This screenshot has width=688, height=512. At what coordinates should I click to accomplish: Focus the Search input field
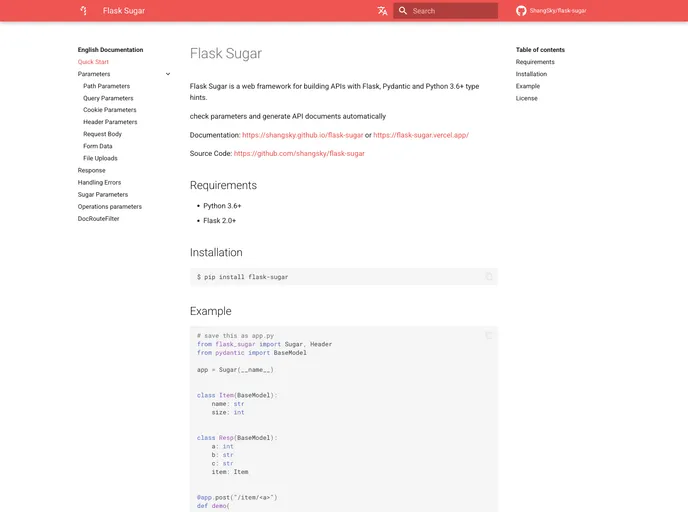click(445, 11)
